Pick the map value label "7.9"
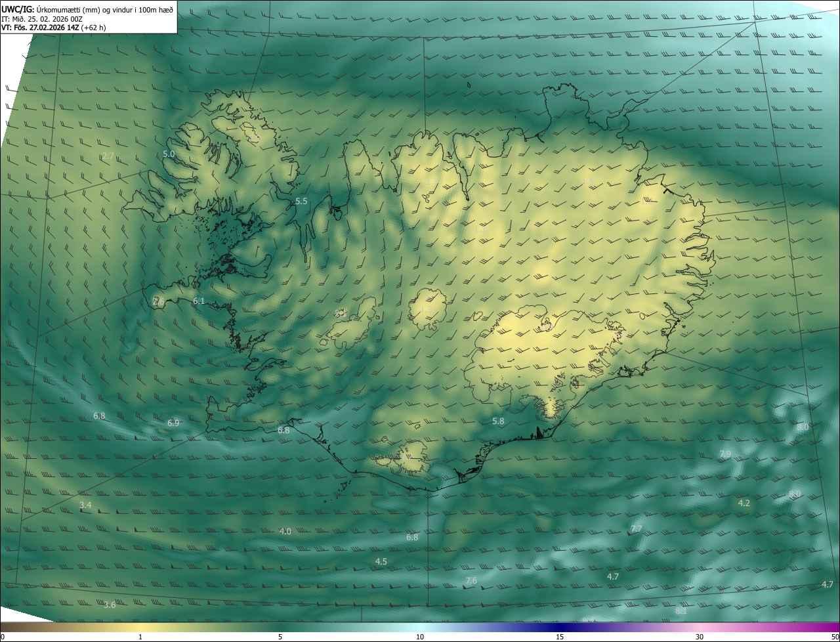840x642 pixels. point(725,454)
